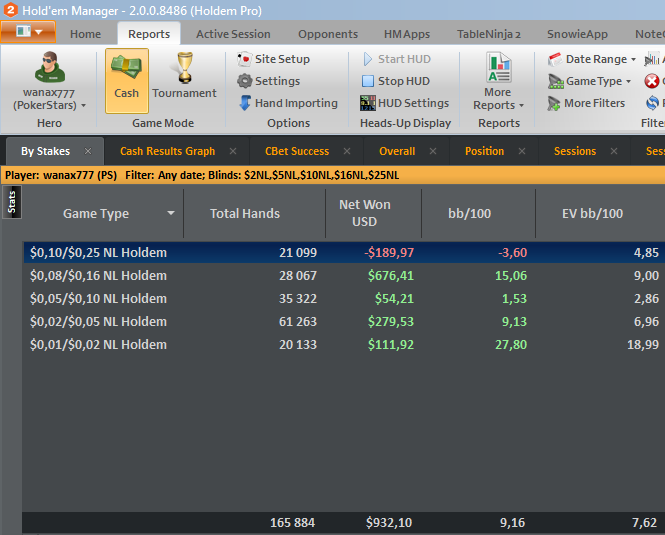Select the $0,10/$0,25 NL Holdem row
The width and height of the screenshot is (665, 535).
tap(344, 252)
